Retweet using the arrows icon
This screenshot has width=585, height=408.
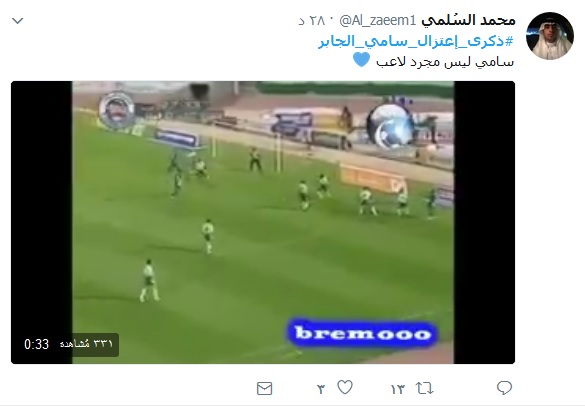coord(425,389)
